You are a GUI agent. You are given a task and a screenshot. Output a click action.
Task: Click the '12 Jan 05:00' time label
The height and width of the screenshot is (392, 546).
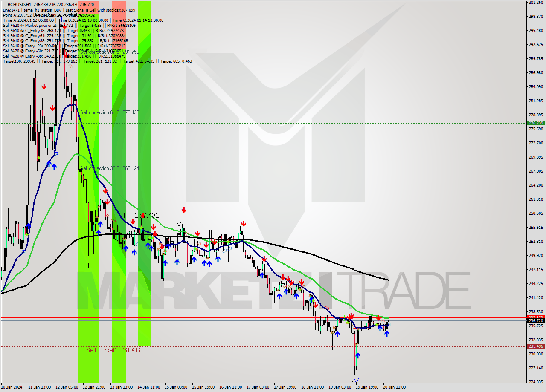[x=67, y=387]
